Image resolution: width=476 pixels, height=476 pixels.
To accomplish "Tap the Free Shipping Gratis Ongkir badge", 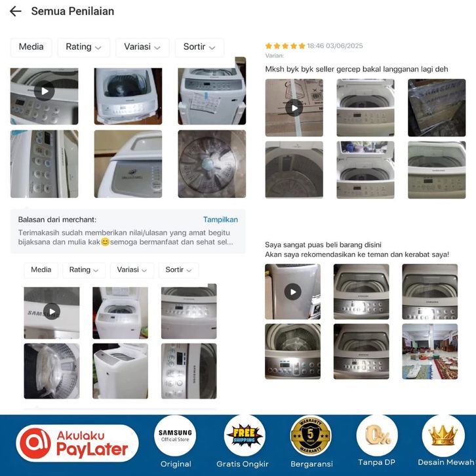I will (x=244, y=443).
